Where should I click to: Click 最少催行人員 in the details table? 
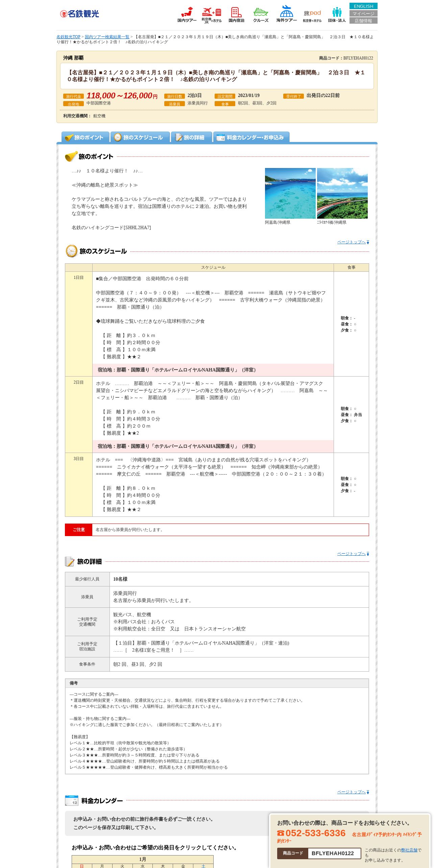(87, 579)
